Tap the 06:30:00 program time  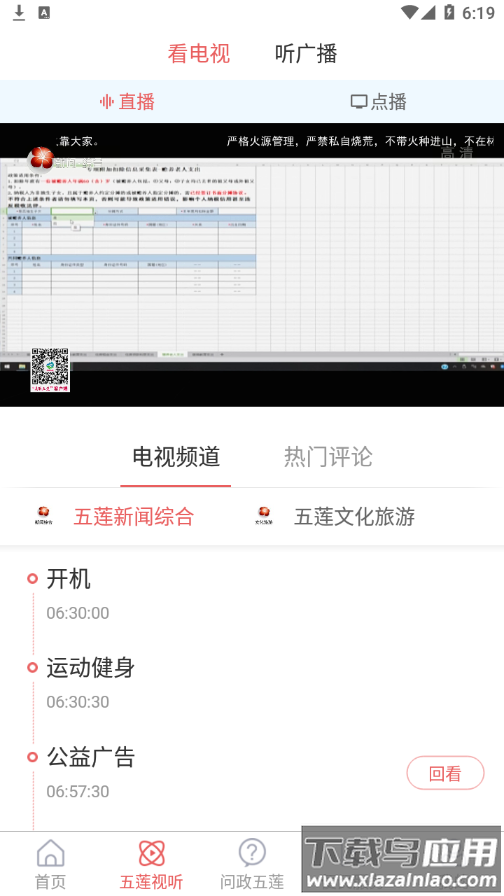[x=78, y=613]
